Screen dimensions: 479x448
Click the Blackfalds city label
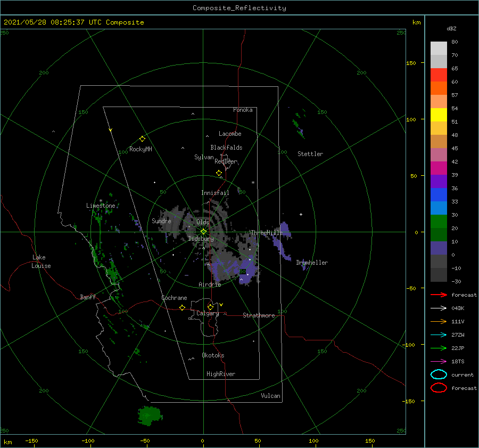pos(226,148)
